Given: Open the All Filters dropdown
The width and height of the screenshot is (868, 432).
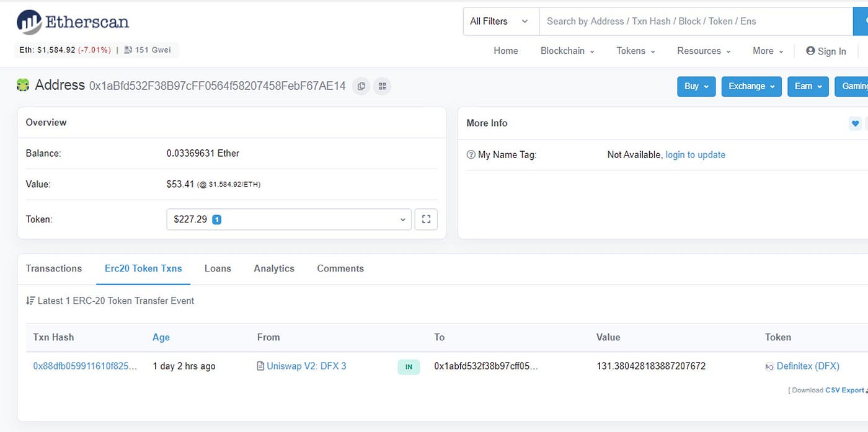Looking at the screenshot, I should 501,21.
